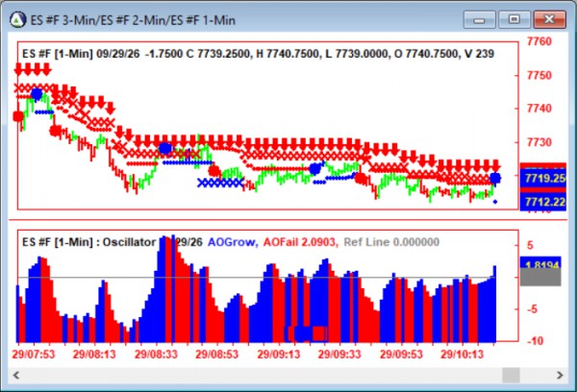The width and height of the screenshot is (577, 392).
Task: Click the 1.8194 oscillator value box
Action: [540, 262]
